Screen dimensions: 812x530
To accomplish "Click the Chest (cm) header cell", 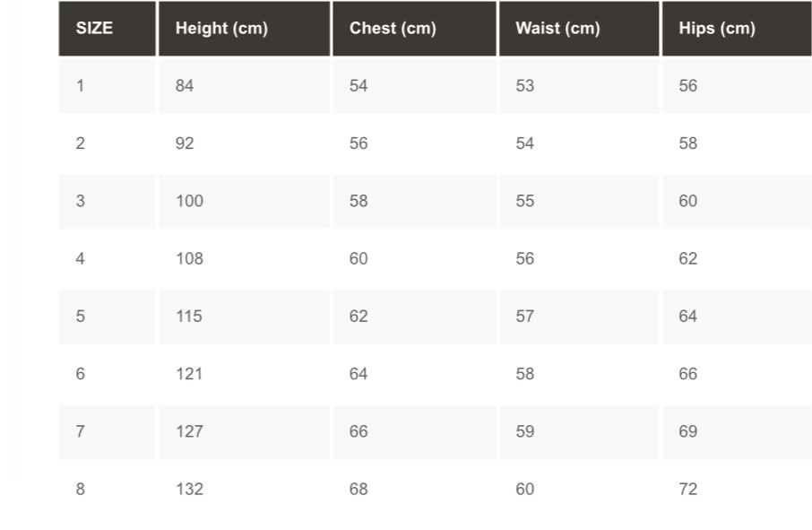I will (x=414, y=29).
